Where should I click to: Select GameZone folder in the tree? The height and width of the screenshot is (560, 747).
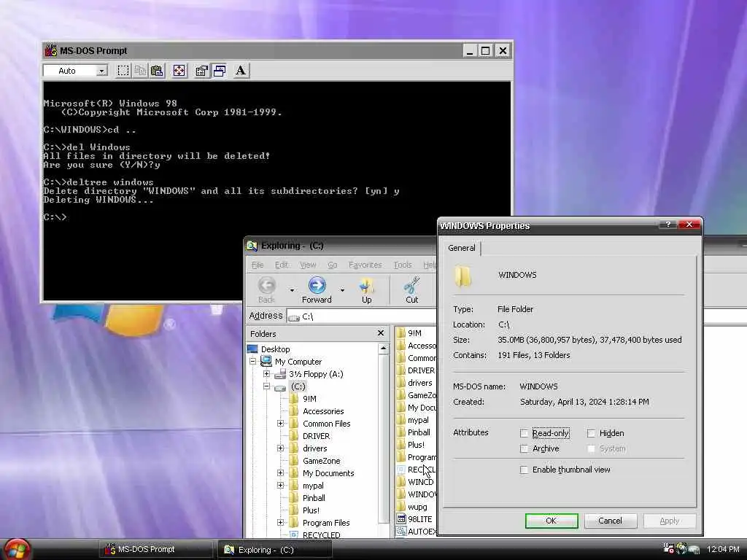[321, 461]
